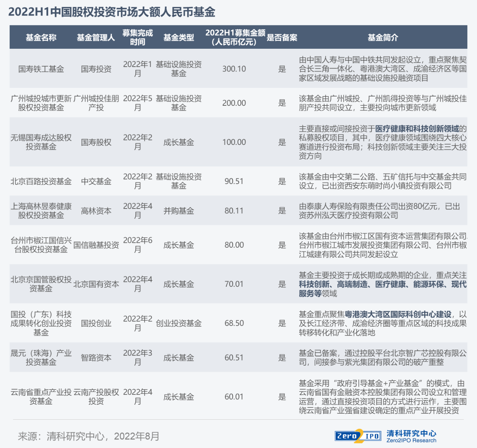This screenshot has width=477, height=448.
Task: Click the 云南产投股权投资 manager cell
Action: 96,397
